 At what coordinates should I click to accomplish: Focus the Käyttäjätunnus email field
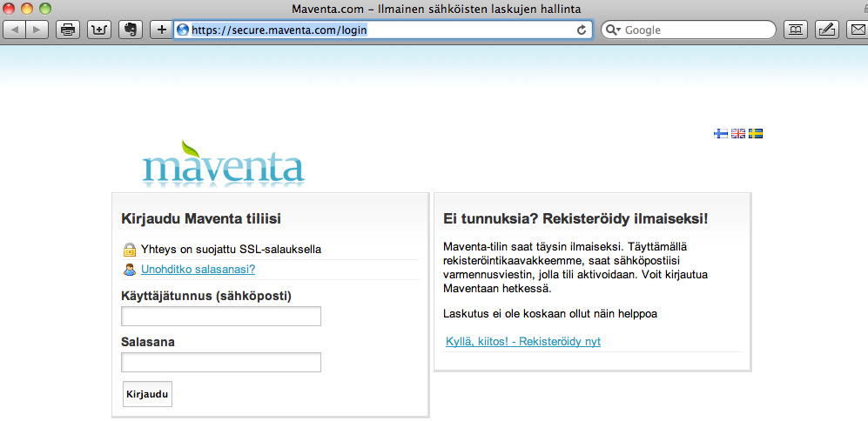221,317
